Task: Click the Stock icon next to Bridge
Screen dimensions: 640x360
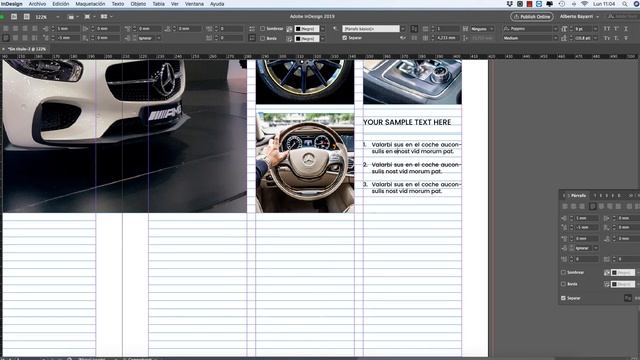Action: point(27,17)
